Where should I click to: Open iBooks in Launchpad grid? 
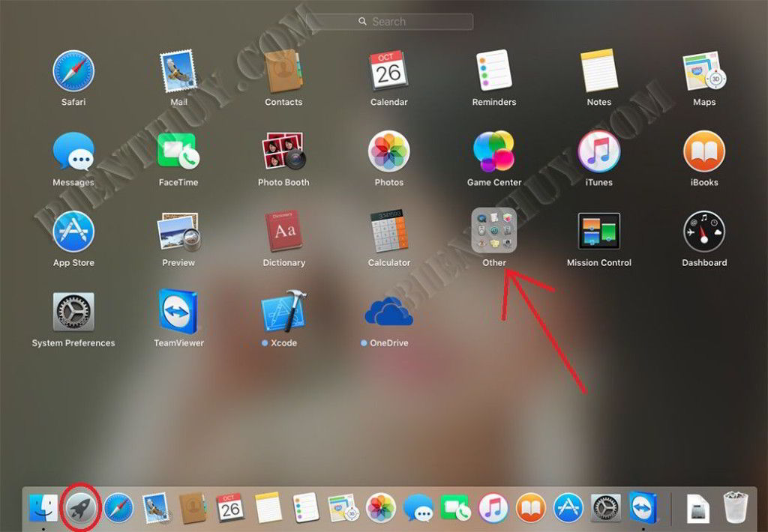click(704, 151)
